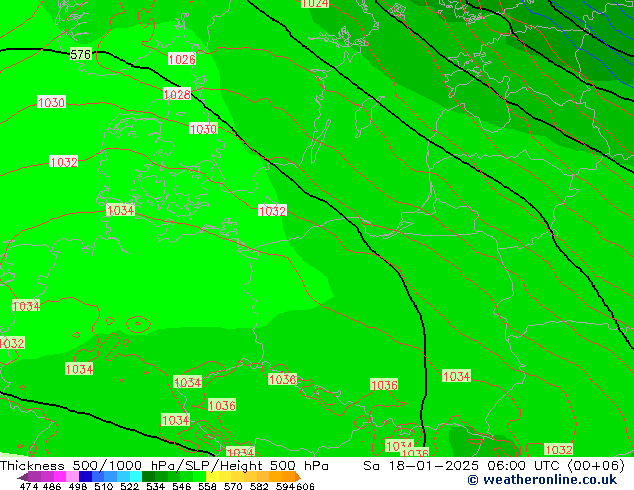Select the 1028 isobar label

click(177, 95)
